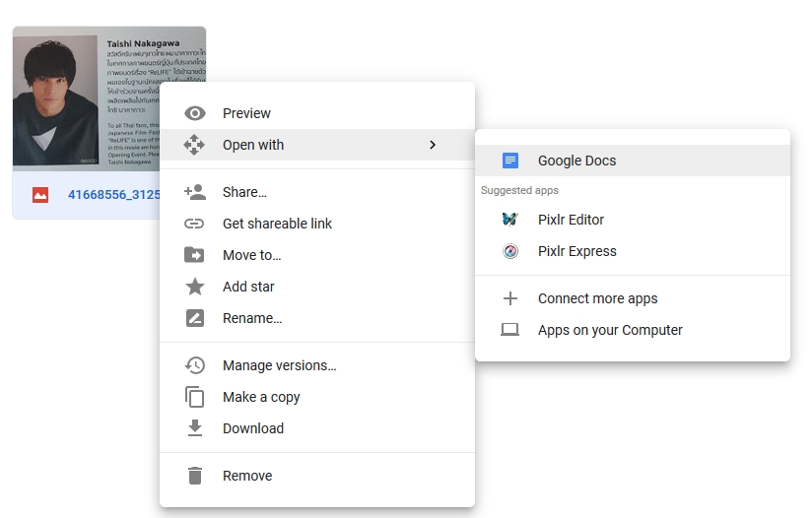Click the red image file type icon
Image resolution: width=812 pixels, height=518 pixels.
40,195
